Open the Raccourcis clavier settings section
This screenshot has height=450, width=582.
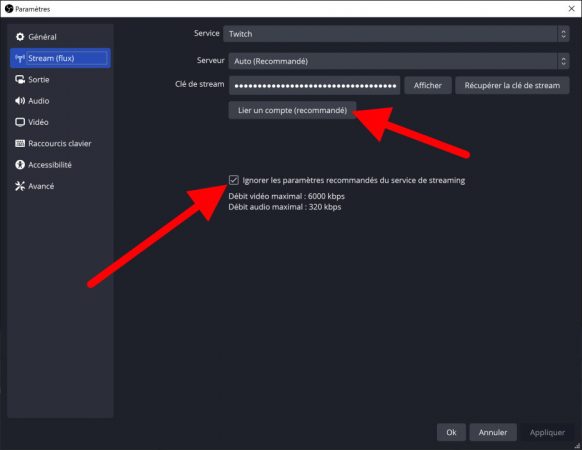pos(60,143)
